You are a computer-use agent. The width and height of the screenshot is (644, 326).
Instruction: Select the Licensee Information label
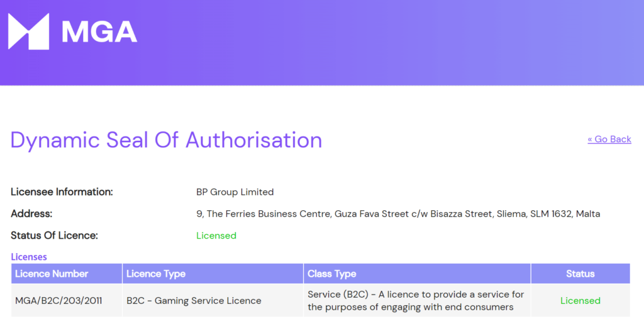pyautogui.click(x=62, y=192)
